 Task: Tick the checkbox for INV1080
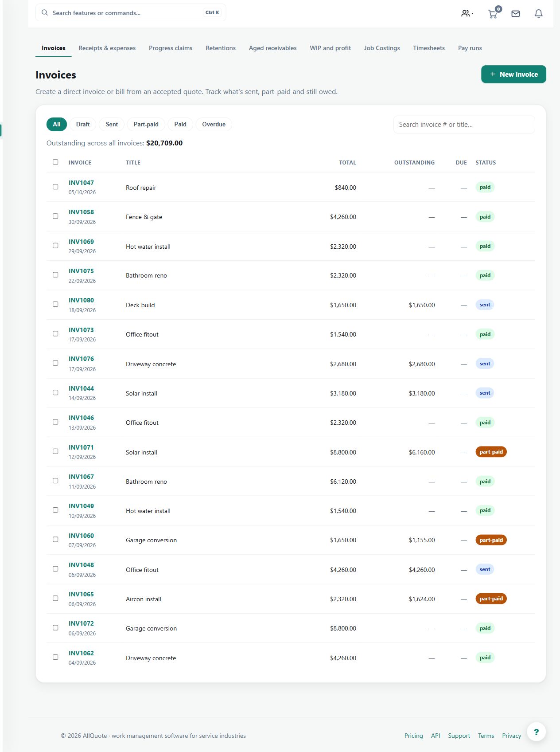pos(55,304)
